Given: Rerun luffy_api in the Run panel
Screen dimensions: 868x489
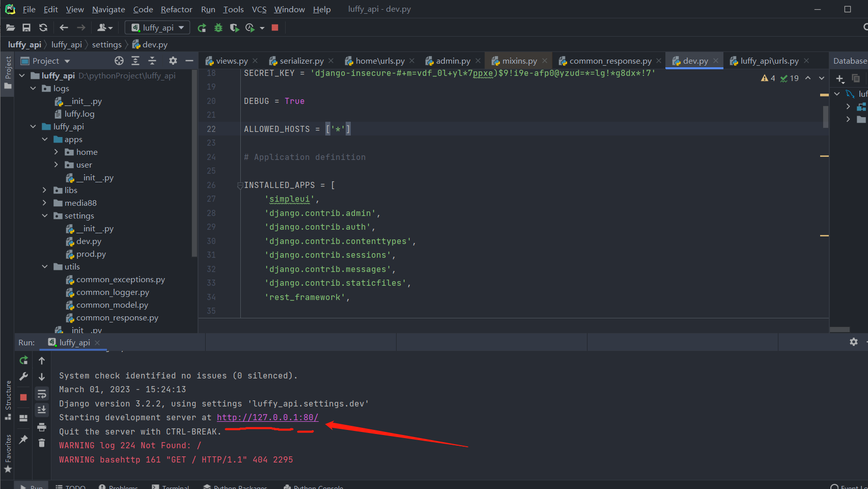Looking at the screenshot, I should click(23, 360).
